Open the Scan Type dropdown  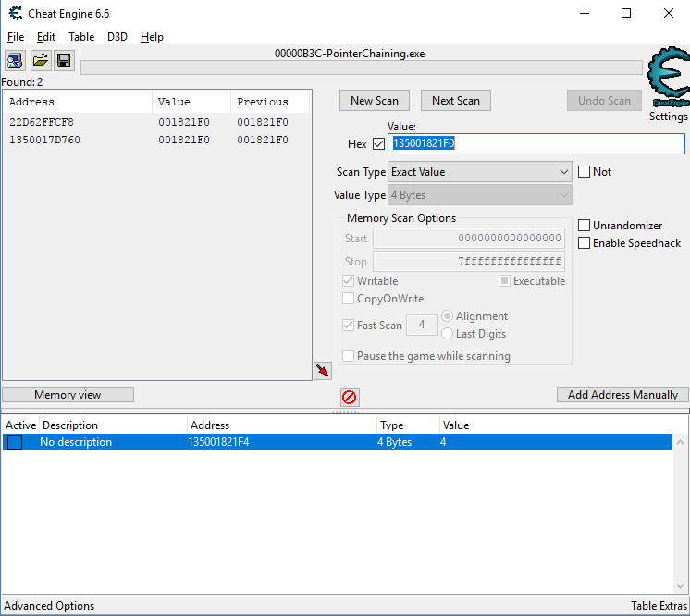coord(480,172)
